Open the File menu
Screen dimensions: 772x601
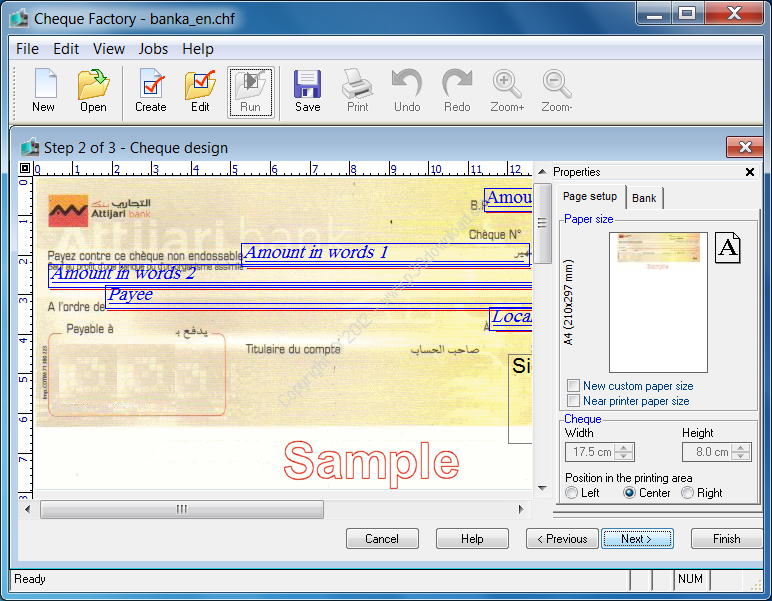pos(27,49)
